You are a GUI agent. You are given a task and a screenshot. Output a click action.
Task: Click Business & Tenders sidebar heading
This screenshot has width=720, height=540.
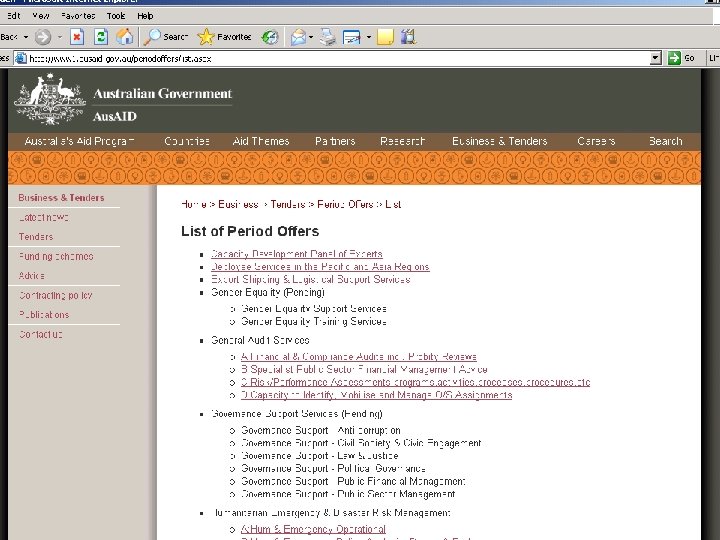(61, 198)
